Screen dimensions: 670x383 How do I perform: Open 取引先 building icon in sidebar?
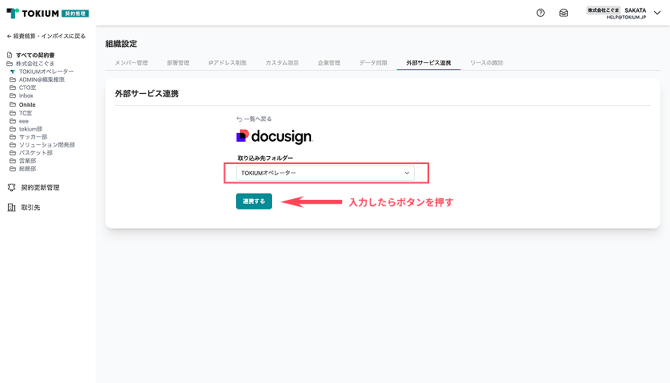point(12,207)
